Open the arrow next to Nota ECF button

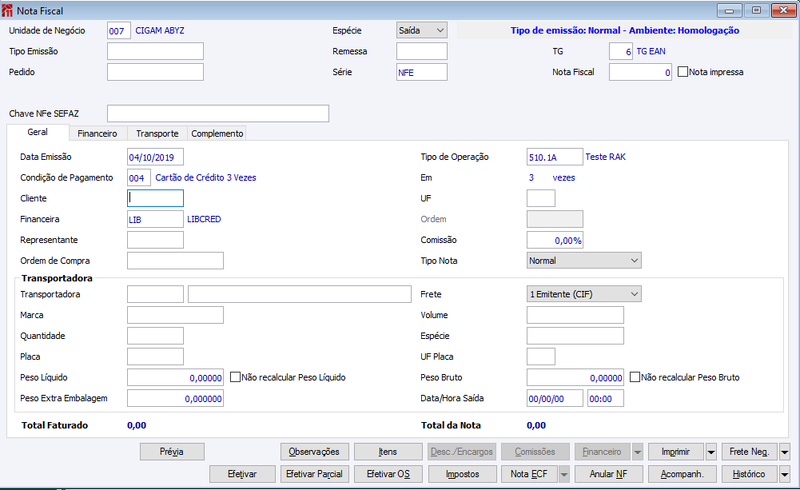(564, 474)
